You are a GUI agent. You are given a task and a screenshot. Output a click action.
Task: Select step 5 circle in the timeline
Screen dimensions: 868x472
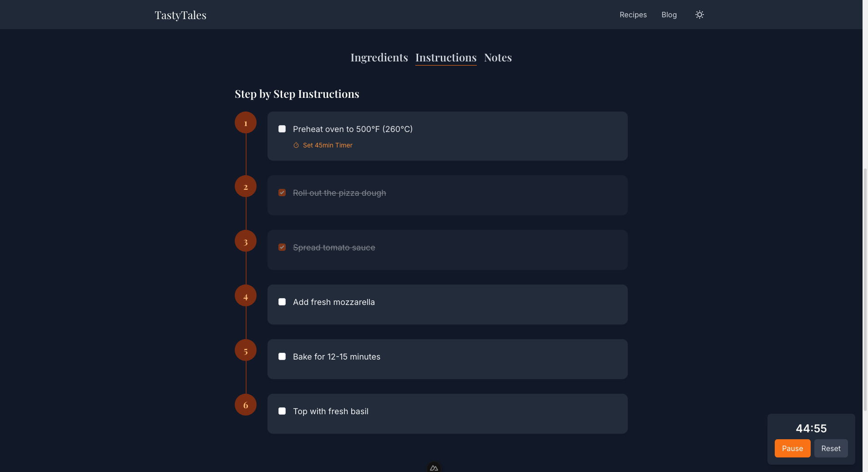pos(245,350)
